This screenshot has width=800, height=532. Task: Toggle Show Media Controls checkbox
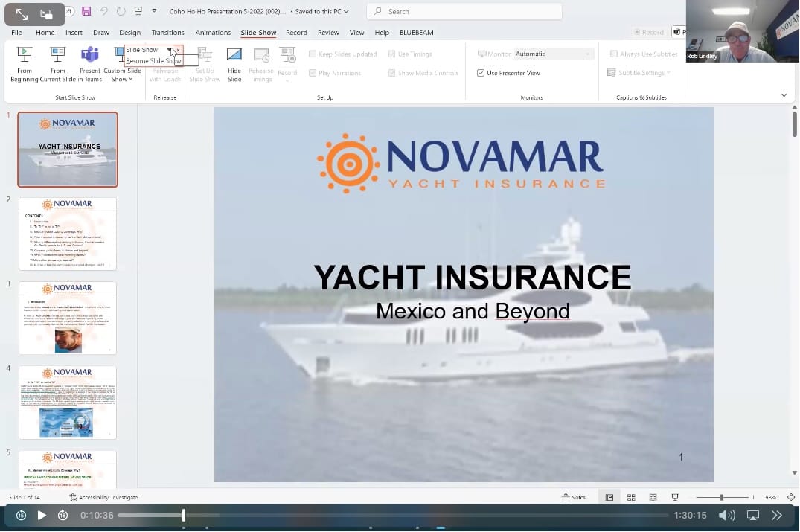pos(392,73)
